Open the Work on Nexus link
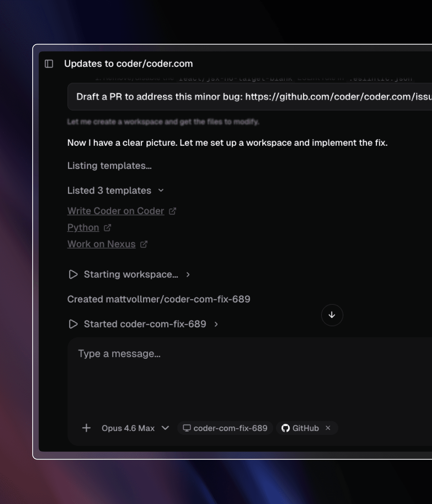 click(101, 244)
